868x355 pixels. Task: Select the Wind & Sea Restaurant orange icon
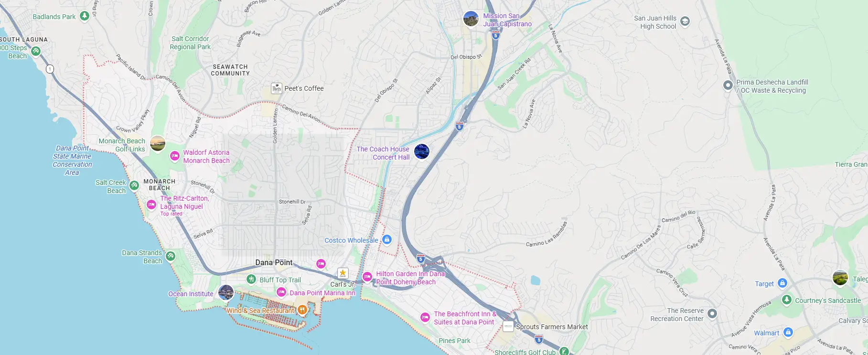pyautogui.click(x=302, y=310)
